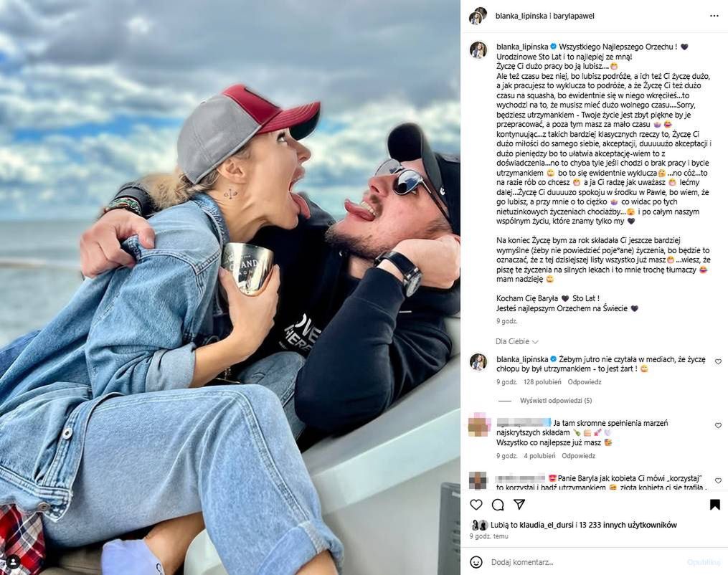Like the post with the heart icon

(x=476, y=505)
